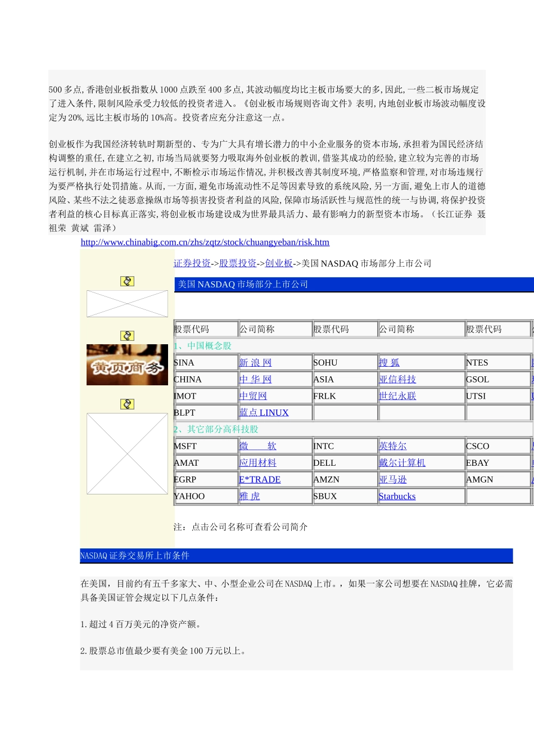Screen dimensions: 534x756
Task: Click the CHINA stock code cell
Action: point(206,380)
